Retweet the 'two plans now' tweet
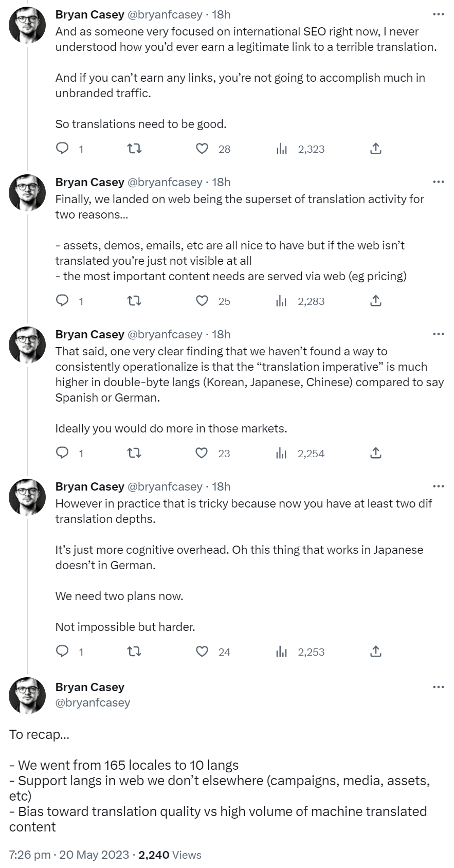 (134, 652)
